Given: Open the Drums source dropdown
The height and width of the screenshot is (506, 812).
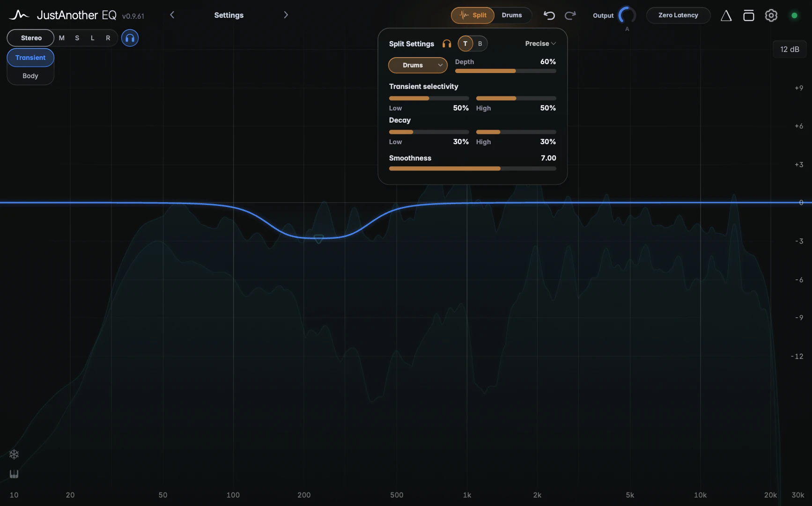Looking at the screenshot, I should (x=418, y=65).
